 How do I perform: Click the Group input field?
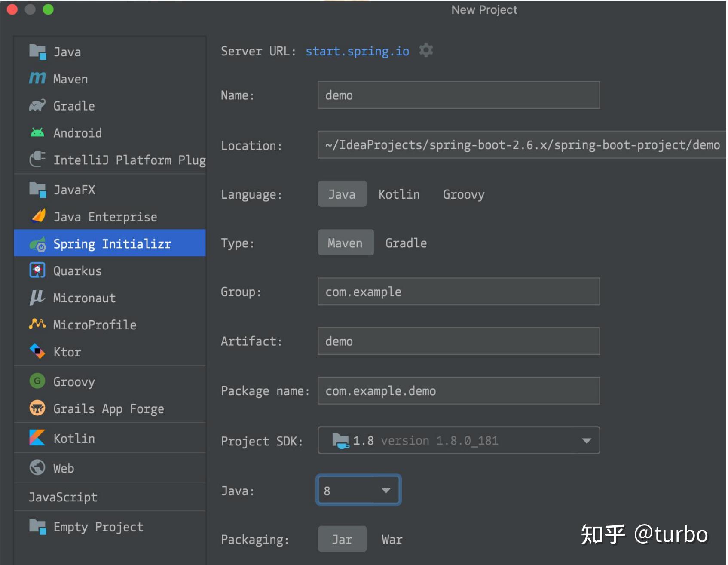pos(458,292)
